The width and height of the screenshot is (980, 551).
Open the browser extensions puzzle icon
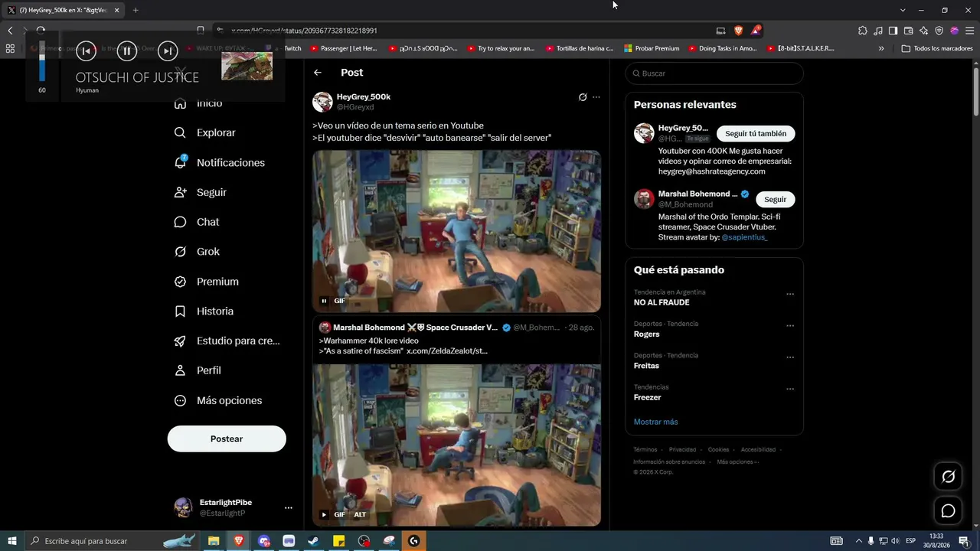863,31
